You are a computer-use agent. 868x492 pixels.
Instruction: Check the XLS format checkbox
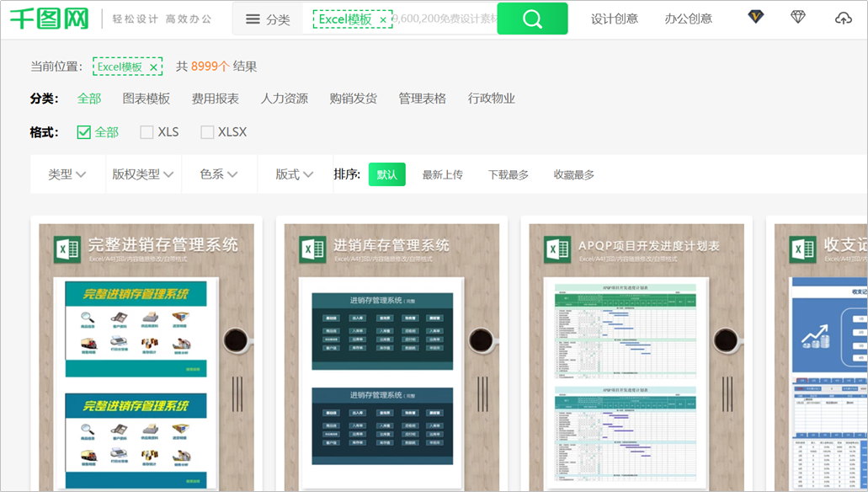[x=146, y=132]
